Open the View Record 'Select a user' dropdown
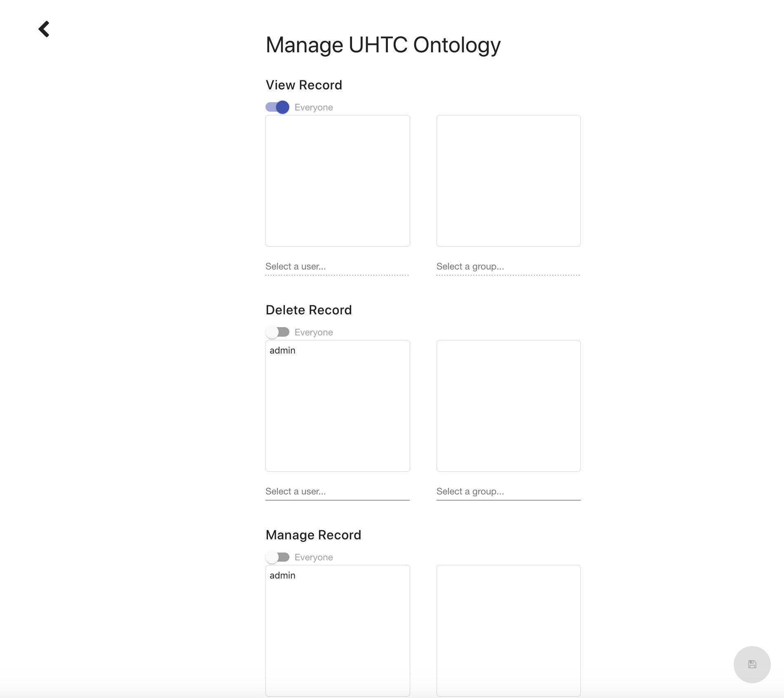 coord(337,267)
